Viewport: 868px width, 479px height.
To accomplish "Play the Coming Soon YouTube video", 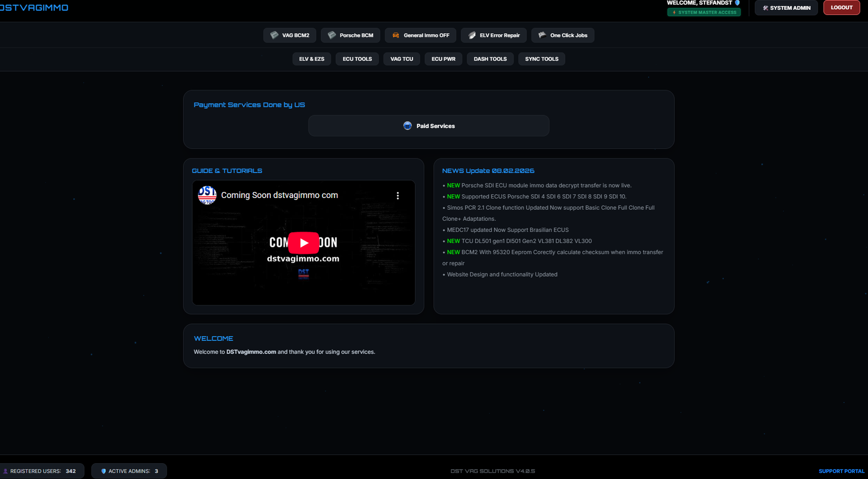I will click(304, 242).
